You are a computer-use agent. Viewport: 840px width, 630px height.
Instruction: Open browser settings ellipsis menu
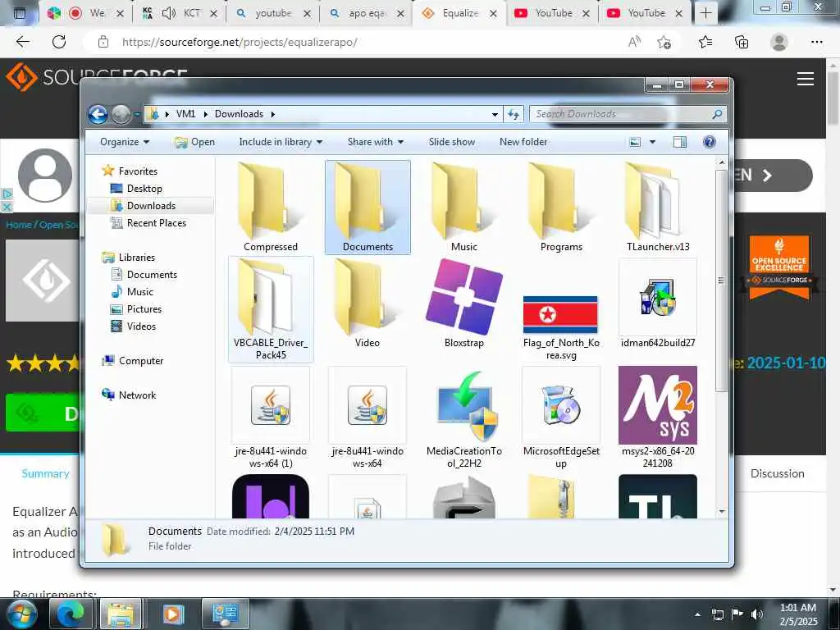tap(816, 42)
